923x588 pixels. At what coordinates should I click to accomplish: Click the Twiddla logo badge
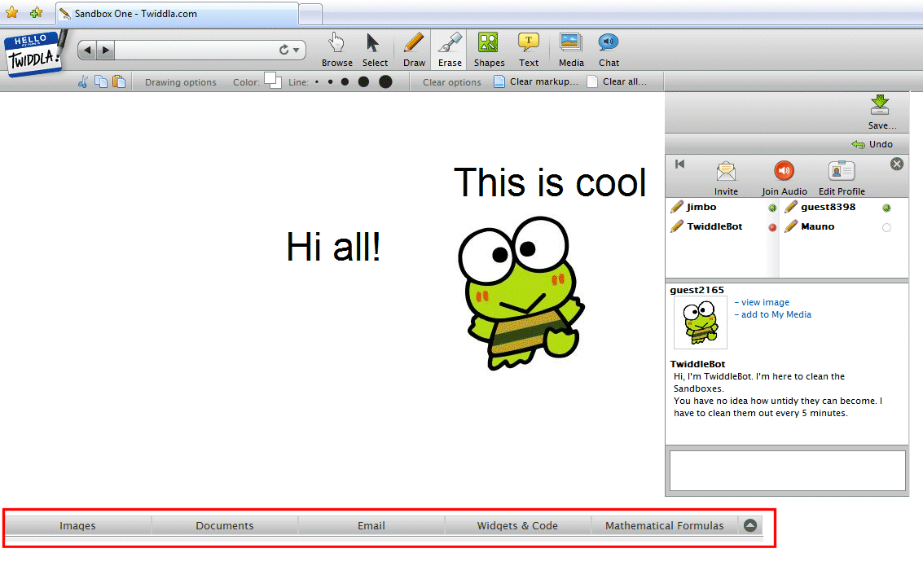click(34, 53)
